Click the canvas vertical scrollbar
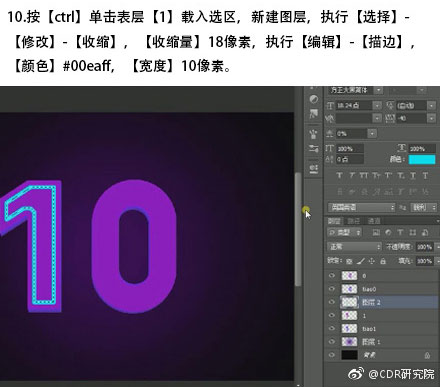440x387 pixels. click(x=298, y=229)
